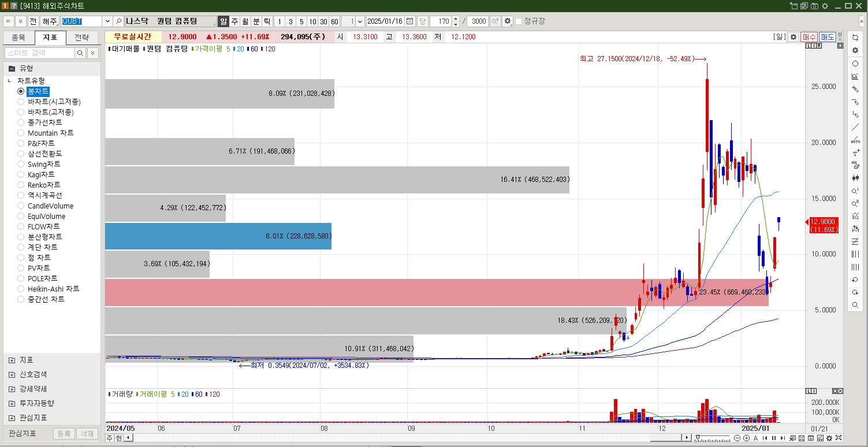Select 종가선차트 chart type
This screenshot has width=868, height=447.
click(x=21, y=122)
